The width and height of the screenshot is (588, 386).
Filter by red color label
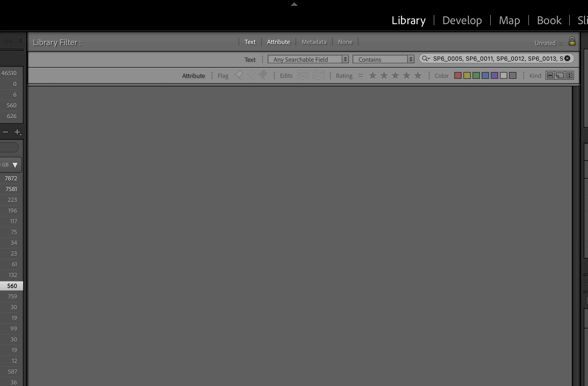(458, 76)
